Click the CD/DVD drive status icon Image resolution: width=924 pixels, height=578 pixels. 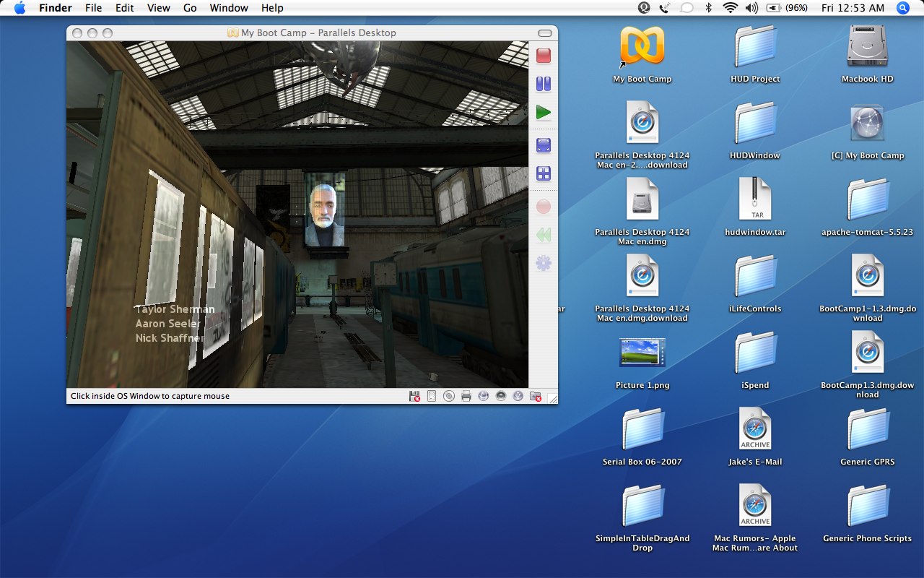449,396
